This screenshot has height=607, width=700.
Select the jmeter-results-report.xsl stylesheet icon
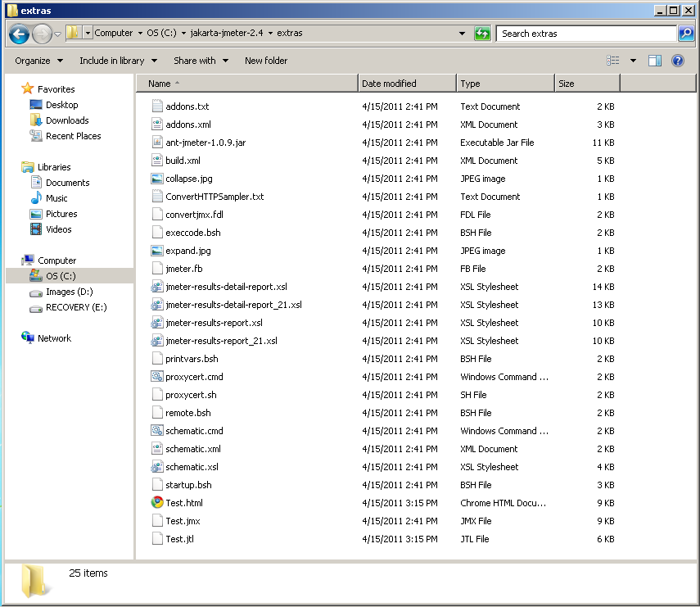[x=156, y=323]
